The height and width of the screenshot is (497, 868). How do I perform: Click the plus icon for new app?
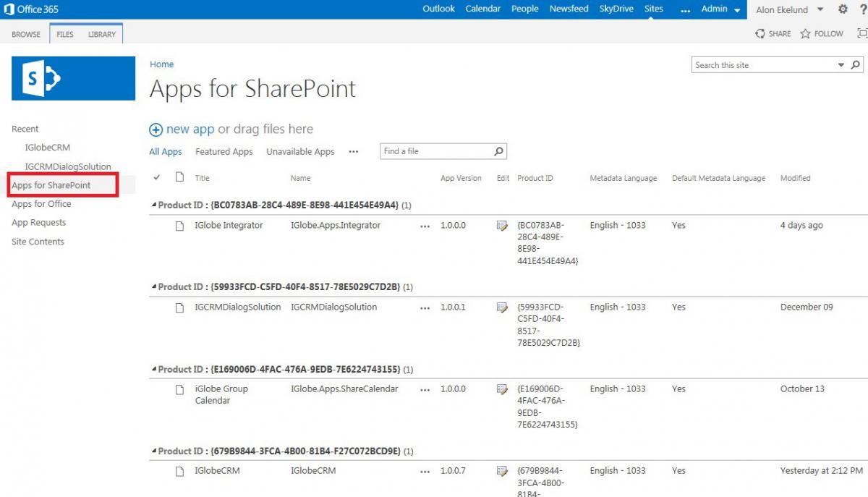click(156, 130)
